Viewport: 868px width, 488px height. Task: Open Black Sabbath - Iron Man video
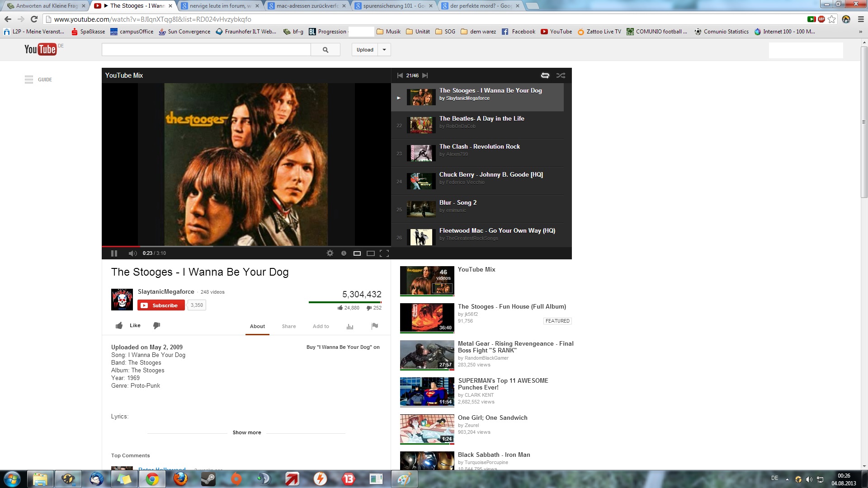tap(494, 455)
